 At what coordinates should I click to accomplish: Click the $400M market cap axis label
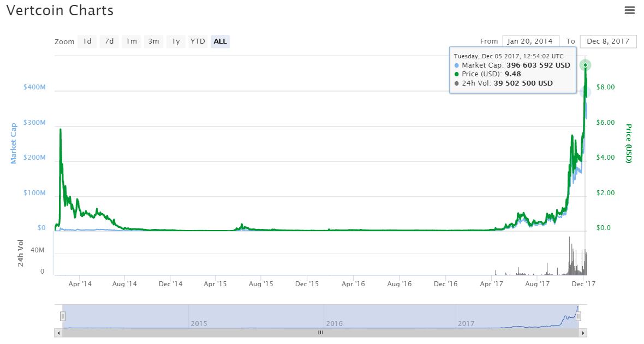34,87
